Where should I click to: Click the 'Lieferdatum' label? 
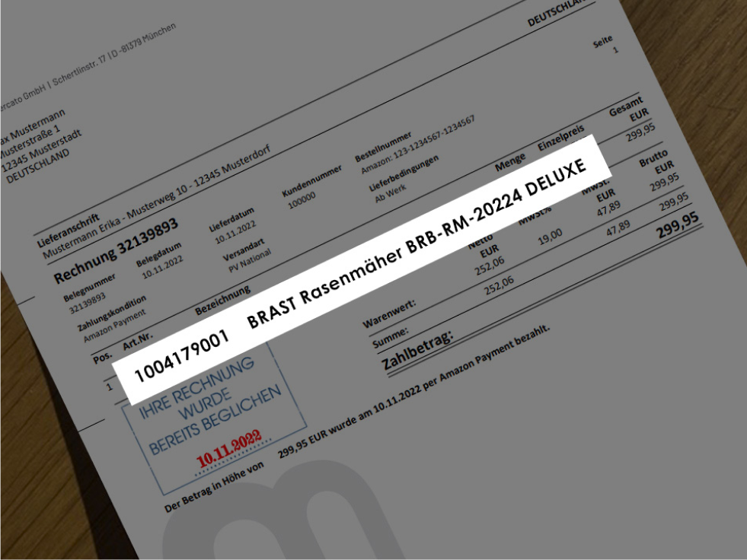click(231, 219)
